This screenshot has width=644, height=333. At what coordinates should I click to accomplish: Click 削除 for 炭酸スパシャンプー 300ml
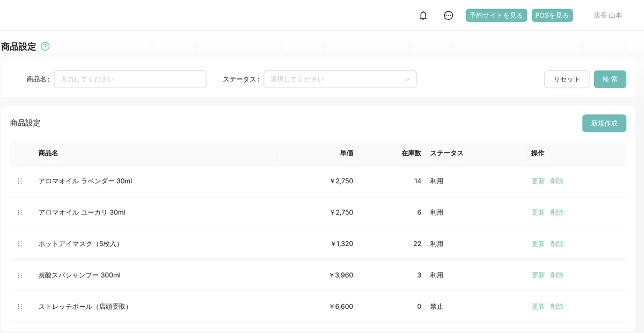point(557,275)
